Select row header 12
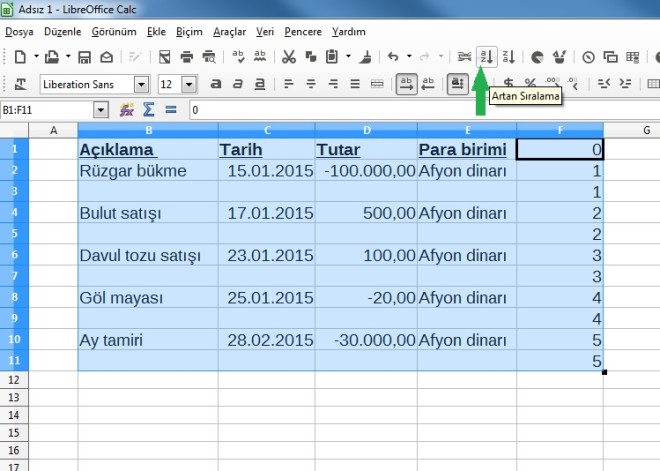The height and width of the screenshot is (471, 660). point(14,380)
